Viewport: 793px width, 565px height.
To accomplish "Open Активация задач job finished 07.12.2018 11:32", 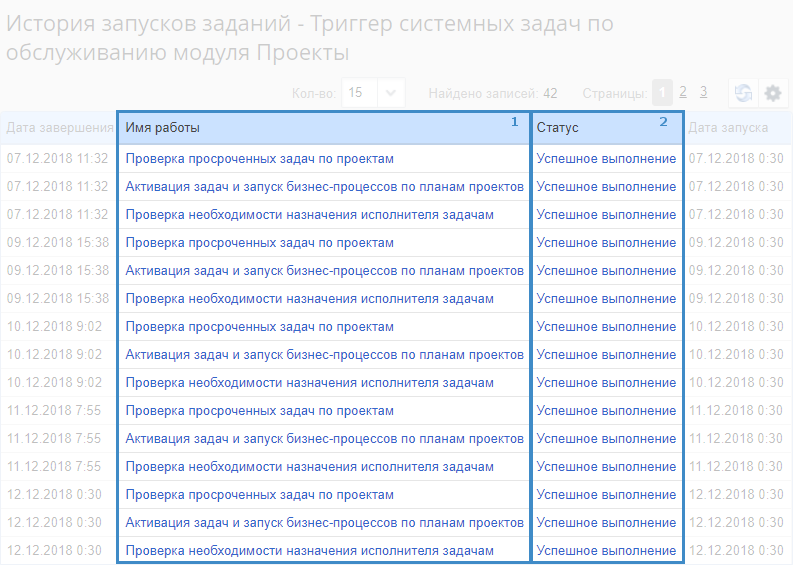I will pos(324,186).
